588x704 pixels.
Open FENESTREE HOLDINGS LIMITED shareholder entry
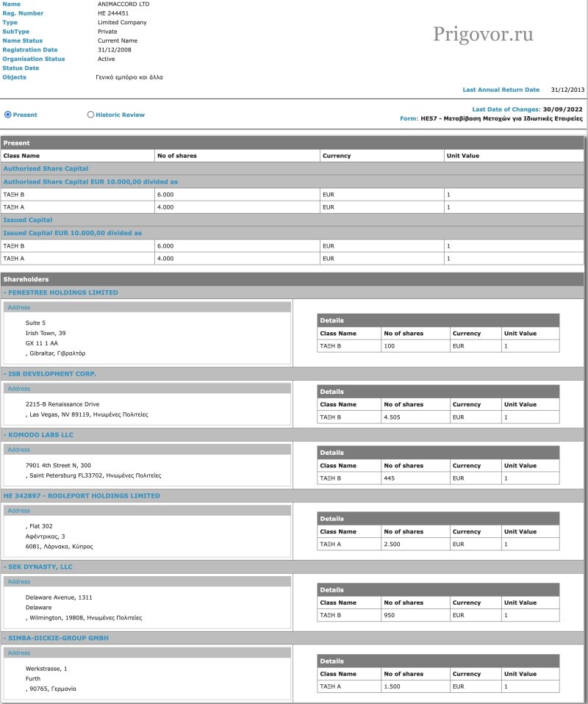pyautogui.click(x=62, y=292)
